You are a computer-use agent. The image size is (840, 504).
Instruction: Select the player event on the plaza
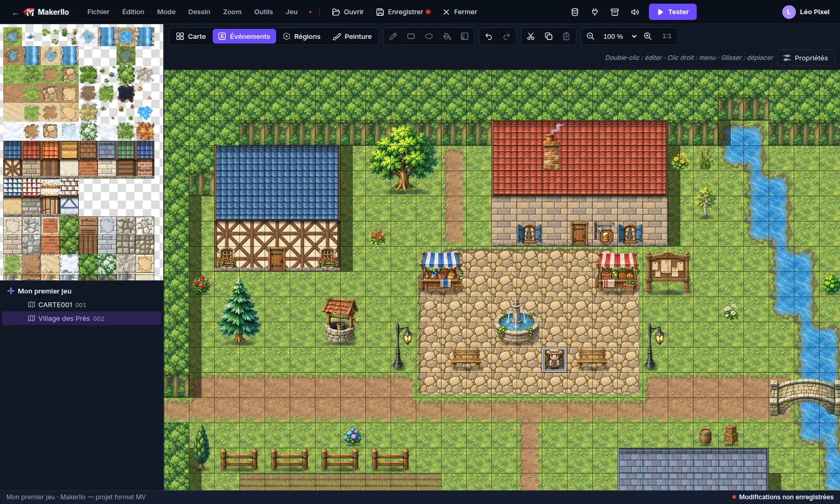coord(554,360)
